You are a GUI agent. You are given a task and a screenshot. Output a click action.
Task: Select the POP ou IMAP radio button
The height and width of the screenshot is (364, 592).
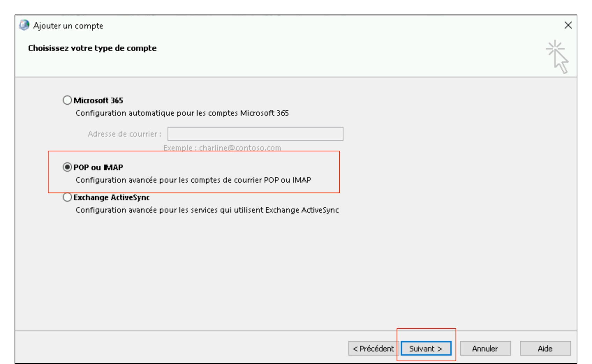pos(67,167)
